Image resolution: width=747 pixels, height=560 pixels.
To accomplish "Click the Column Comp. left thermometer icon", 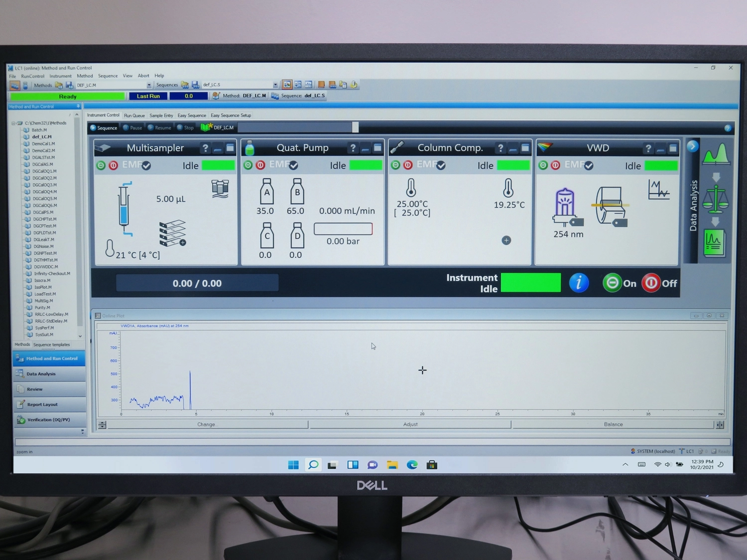I will point(411,188).
